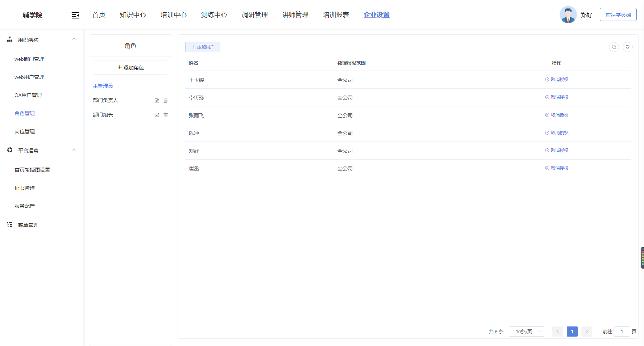Collapse the 组织架构 sidebar section
The image size is (644, 346).
pyautogui.click(x=74, y=39)
